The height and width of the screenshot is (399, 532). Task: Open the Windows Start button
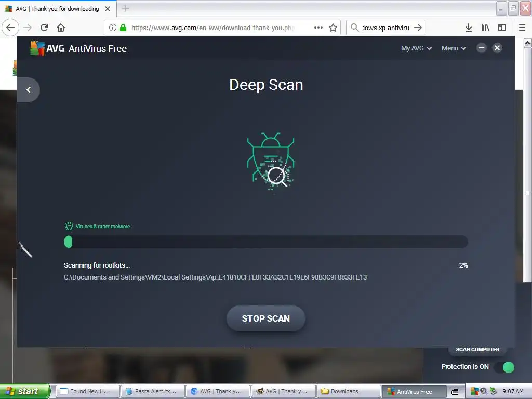[x=25, y=391]
